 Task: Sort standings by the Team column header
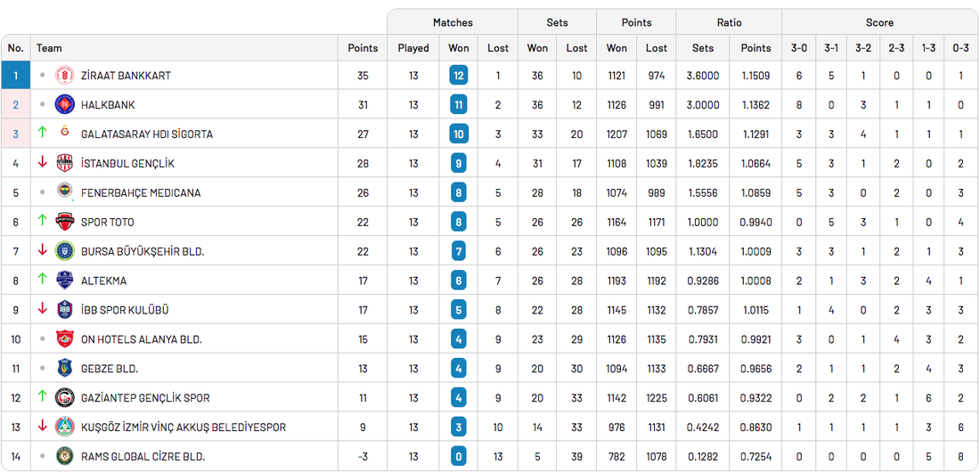coord(50,48)
